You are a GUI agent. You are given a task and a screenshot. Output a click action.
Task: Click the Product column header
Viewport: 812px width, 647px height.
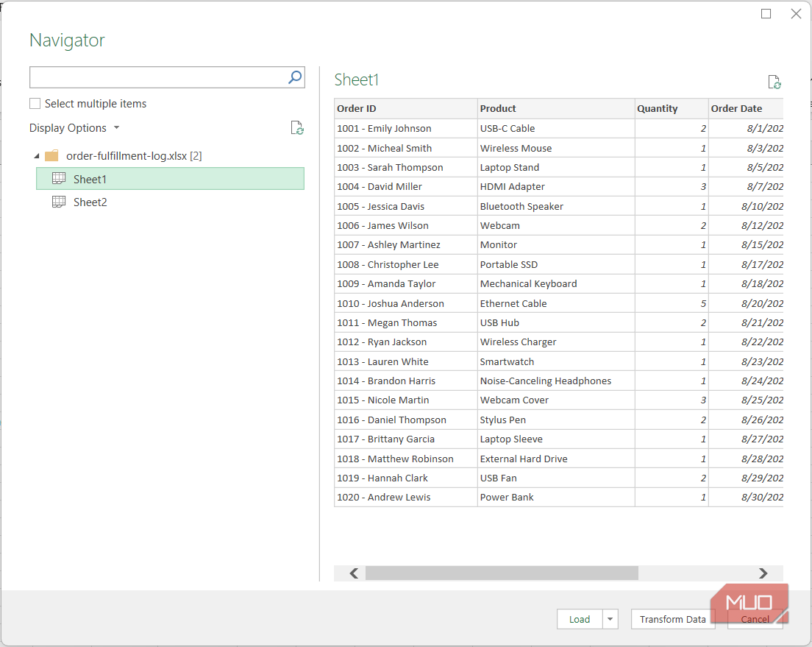(x=556, y=108)
